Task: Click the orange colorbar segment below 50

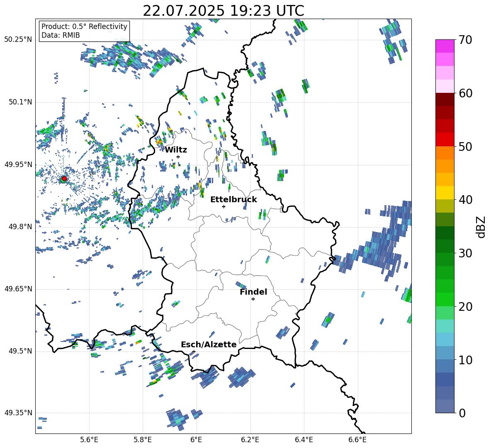Action: 445,153
